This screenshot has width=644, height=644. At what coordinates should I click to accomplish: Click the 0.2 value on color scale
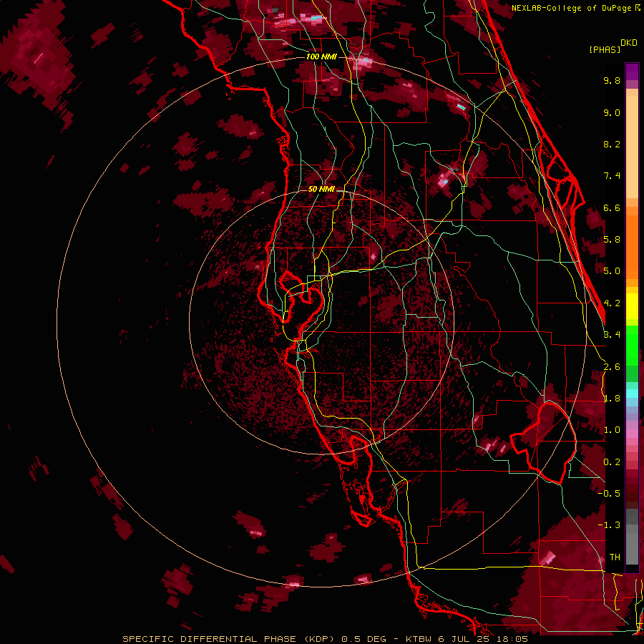point(612,462)
